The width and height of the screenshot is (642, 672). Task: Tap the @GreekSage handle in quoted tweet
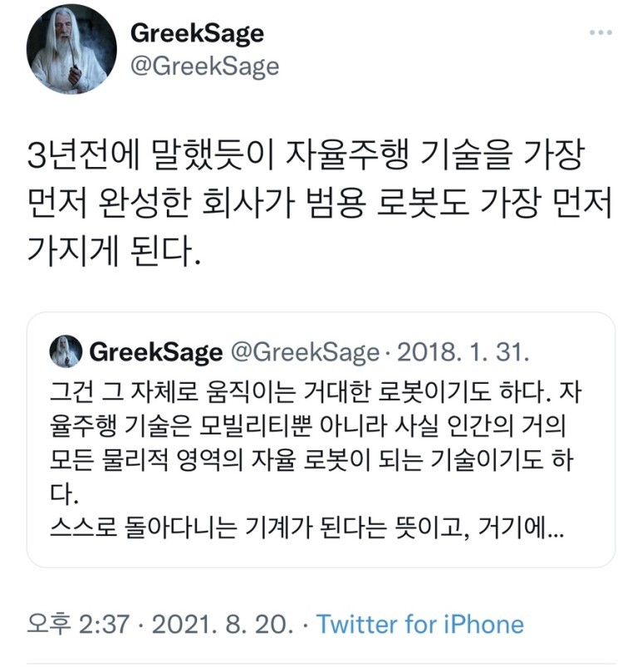point(305,352)
